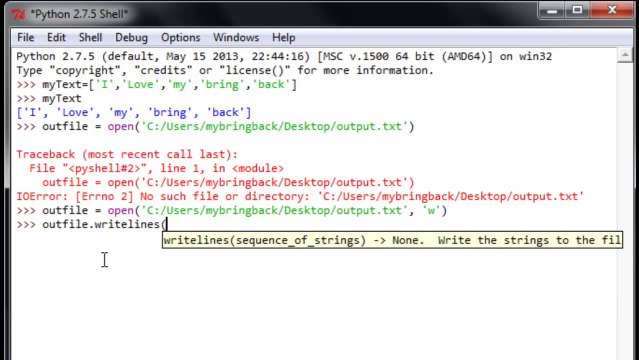639x360 pixels.
Task: Place cursor after outfile.writelines( prompt line
Action: [167, 224]
